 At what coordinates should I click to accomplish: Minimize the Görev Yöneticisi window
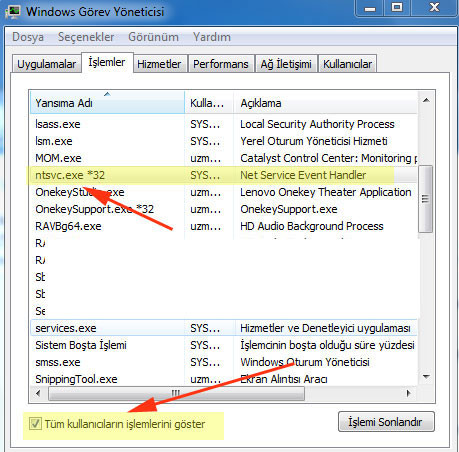pyautogui.click(x=370, y=8)
